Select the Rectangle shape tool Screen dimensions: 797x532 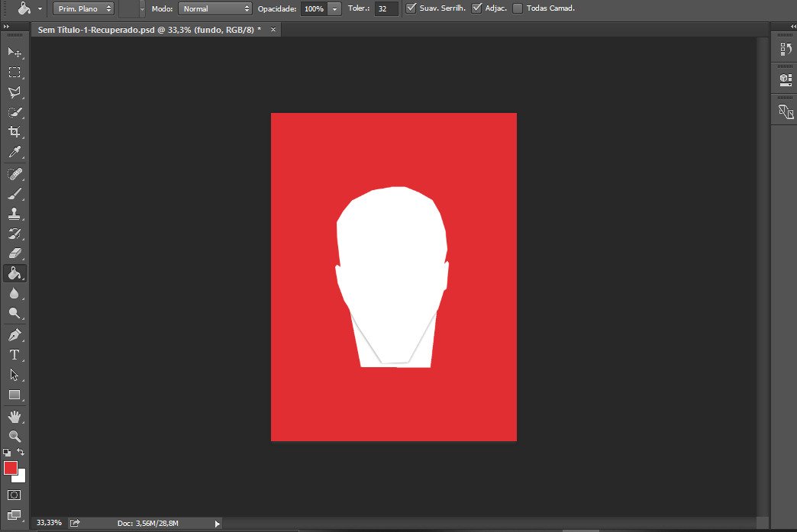point(15,395)
